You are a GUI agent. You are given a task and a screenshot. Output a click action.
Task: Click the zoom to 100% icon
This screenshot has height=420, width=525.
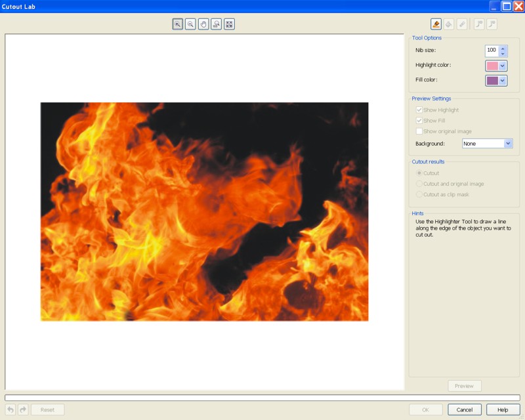(217, 24)
